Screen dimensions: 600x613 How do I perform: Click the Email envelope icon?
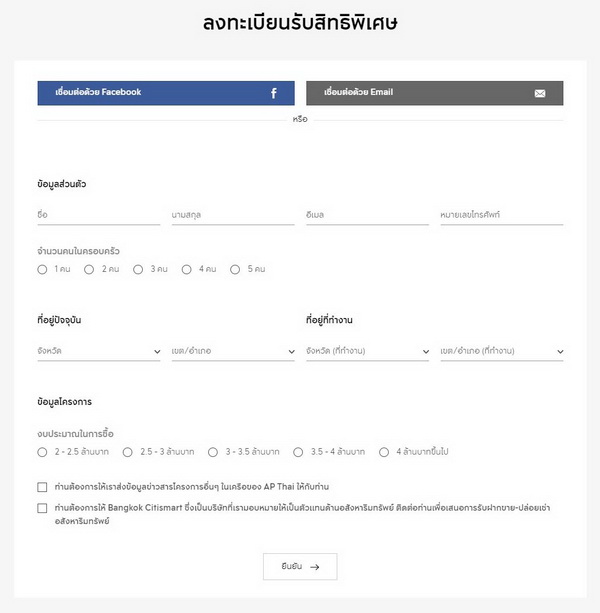[x=540, y=93]
